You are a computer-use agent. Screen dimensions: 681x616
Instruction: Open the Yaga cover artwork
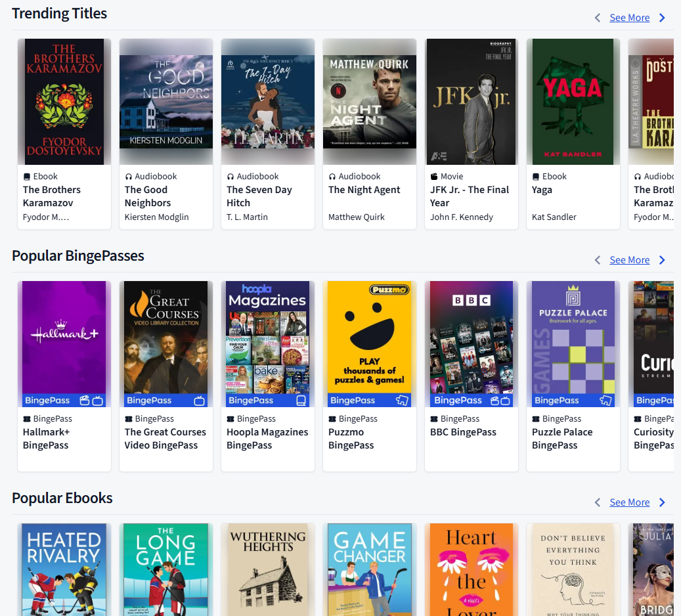point(573,102)
